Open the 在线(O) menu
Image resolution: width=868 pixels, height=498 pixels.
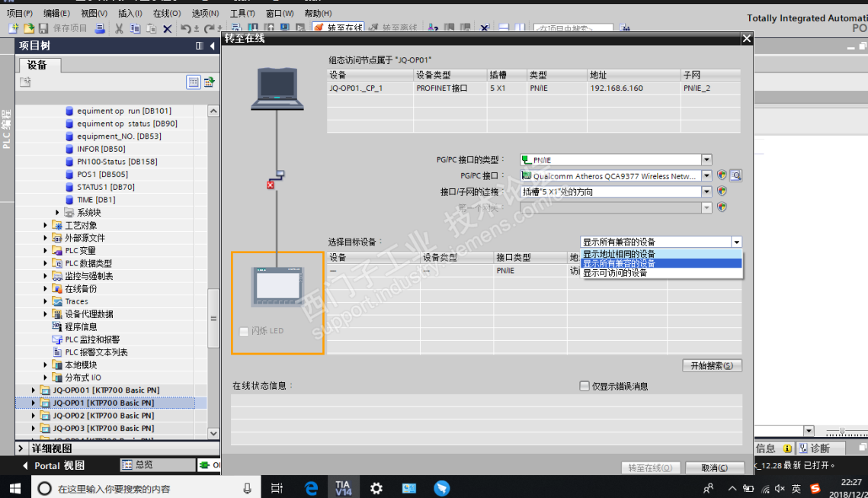167,13
